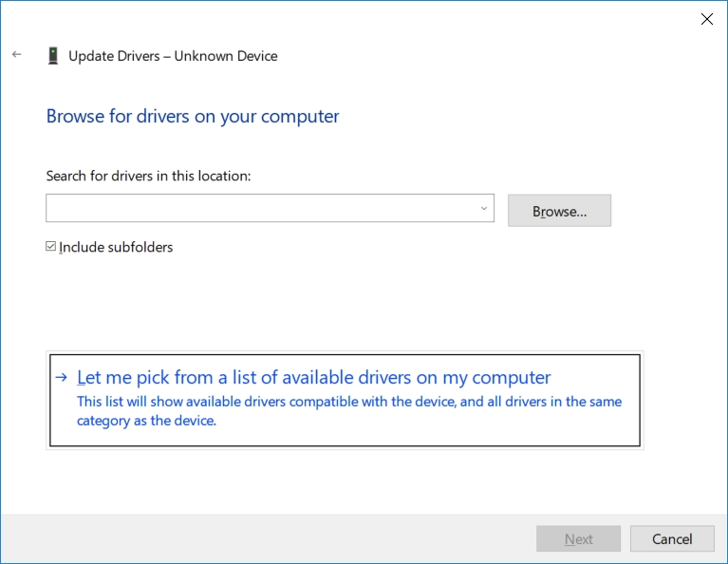Viewport: 728px width, 564px height.
Task: Click the compatible drivers description text
Action: 348,411
